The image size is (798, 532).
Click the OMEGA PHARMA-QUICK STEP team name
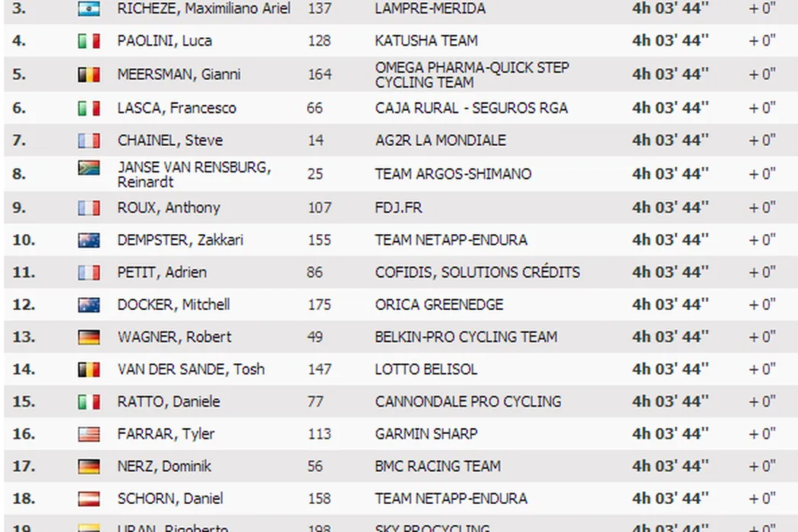click(x=471, y=74)
